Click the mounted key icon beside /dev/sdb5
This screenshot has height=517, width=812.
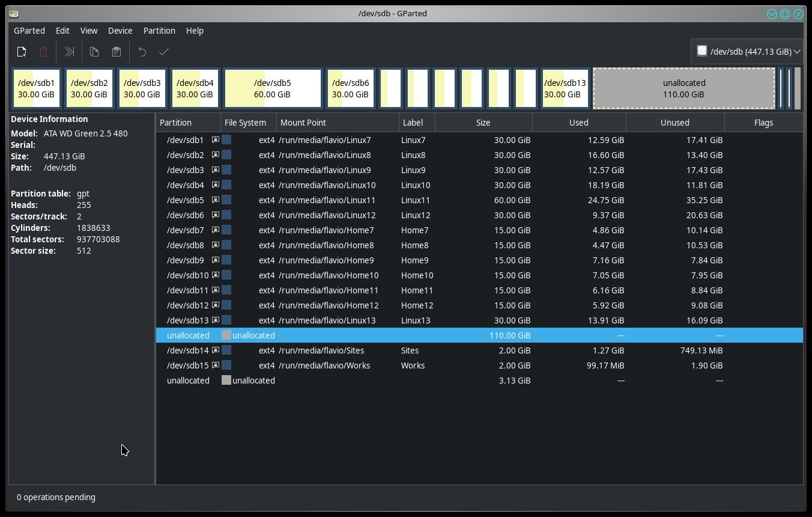pos(215,200)
